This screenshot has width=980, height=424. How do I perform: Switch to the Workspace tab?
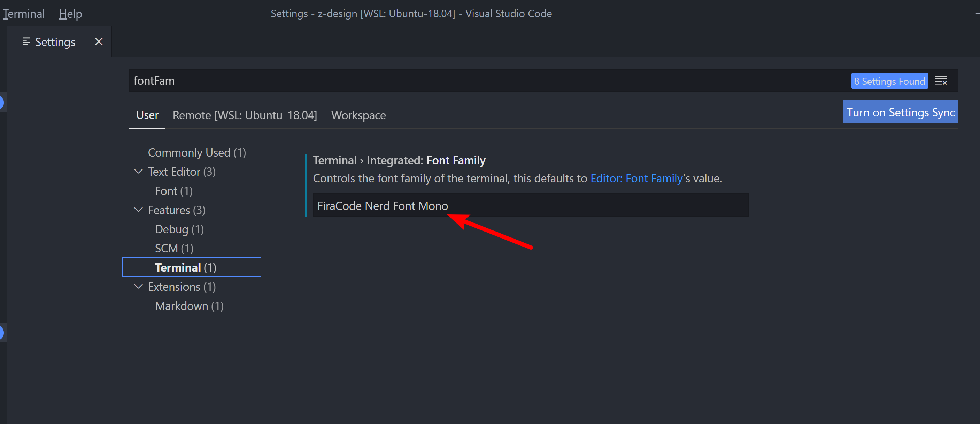coord(358,115)
